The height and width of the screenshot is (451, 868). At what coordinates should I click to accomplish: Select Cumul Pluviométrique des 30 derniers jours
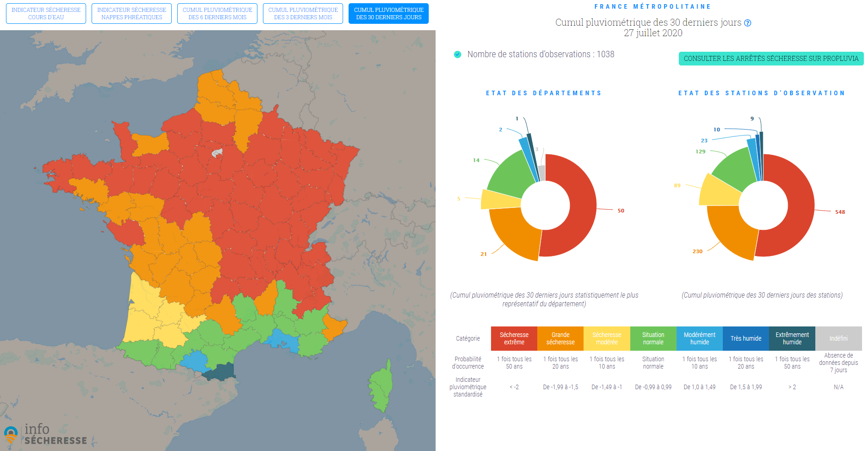pyautogui.click(x=388, y=14)
